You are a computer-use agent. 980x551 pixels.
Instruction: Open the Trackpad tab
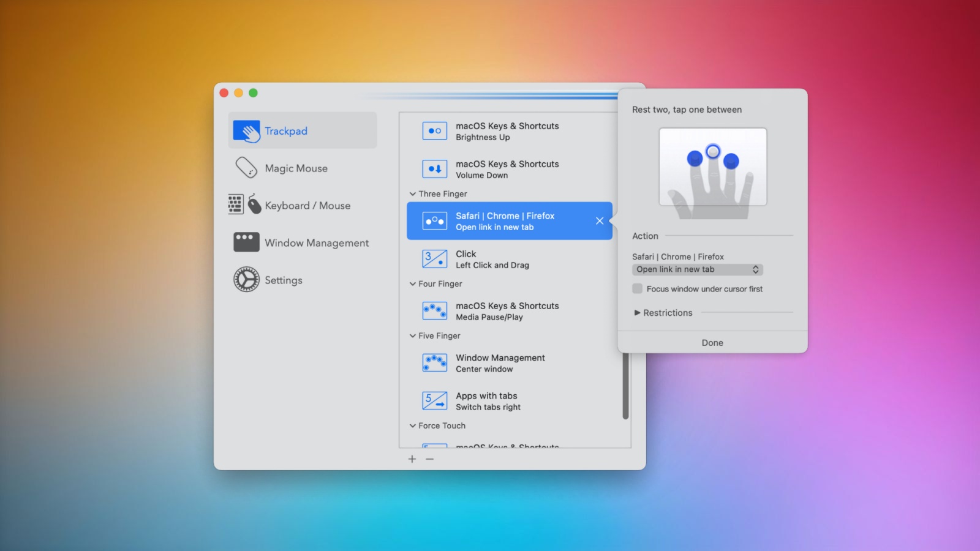303,130
